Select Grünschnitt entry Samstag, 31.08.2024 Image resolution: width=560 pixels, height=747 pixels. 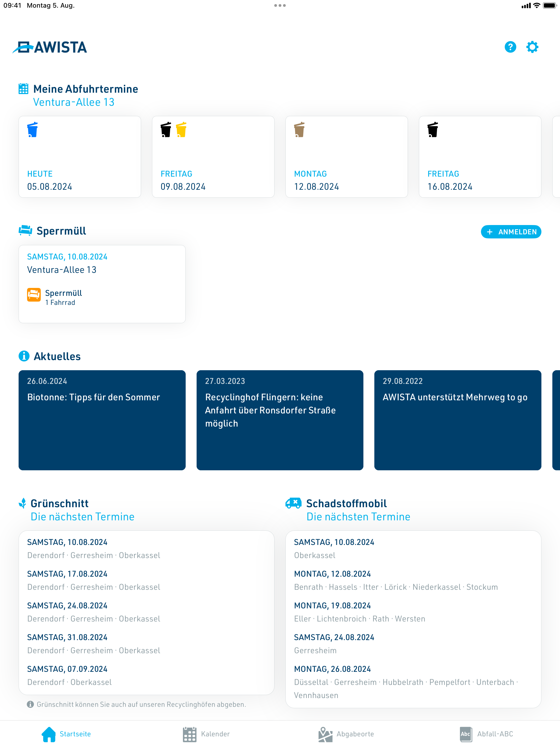click(146, 644)
